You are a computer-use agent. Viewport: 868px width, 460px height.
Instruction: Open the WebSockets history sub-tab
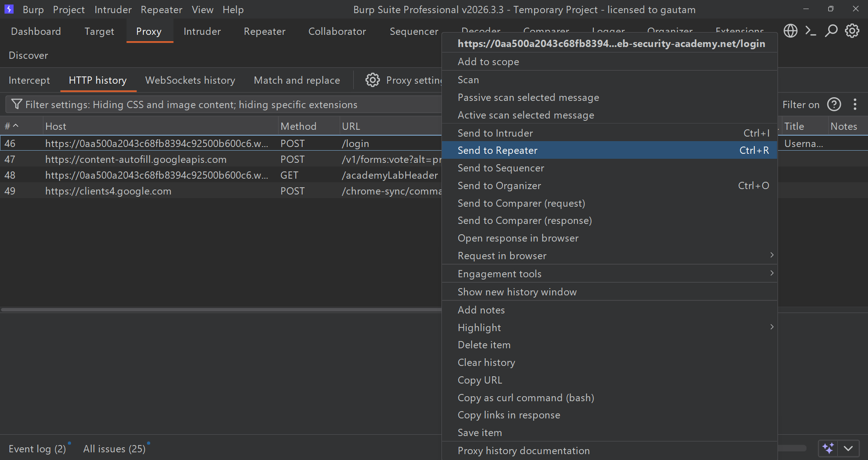[x=190, y=80]
